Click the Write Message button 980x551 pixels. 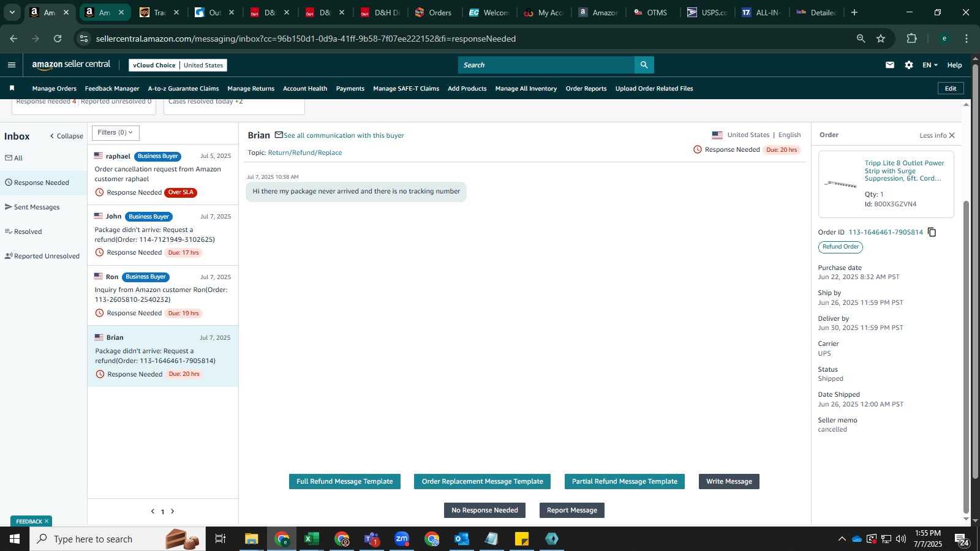coord(729,481)
